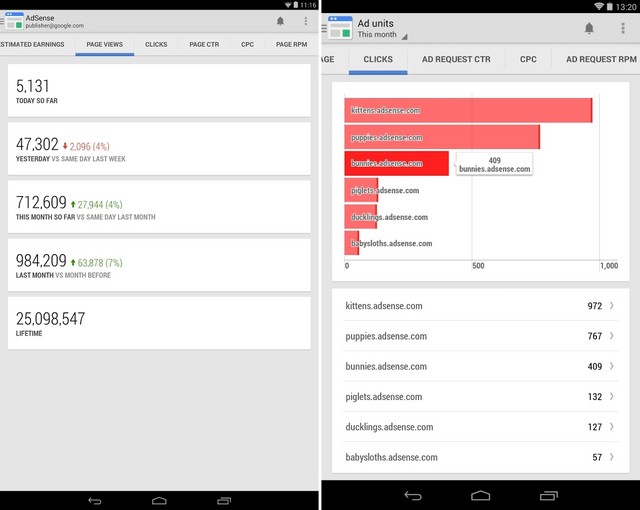Open This month date range dropdown
The image size is (640, 510).
[x=382, y=35]
